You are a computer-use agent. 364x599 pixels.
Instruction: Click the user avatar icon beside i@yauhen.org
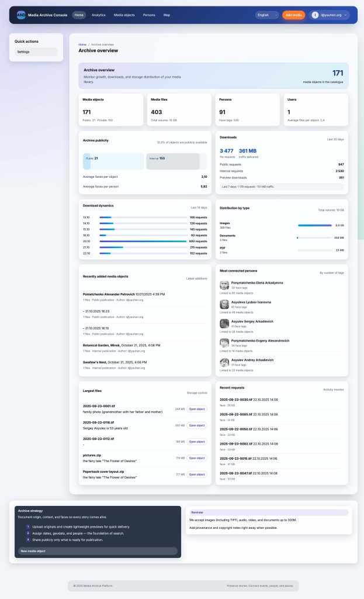coord(316,15)
